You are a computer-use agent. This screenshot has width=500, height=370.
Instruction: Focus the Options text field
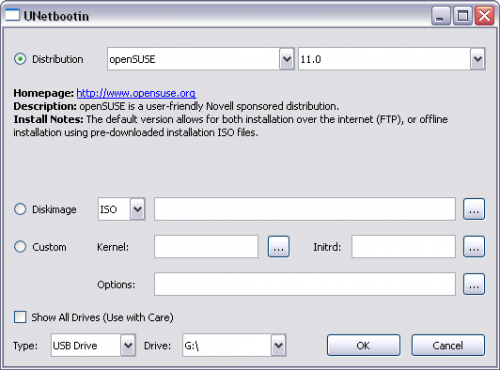305,284
